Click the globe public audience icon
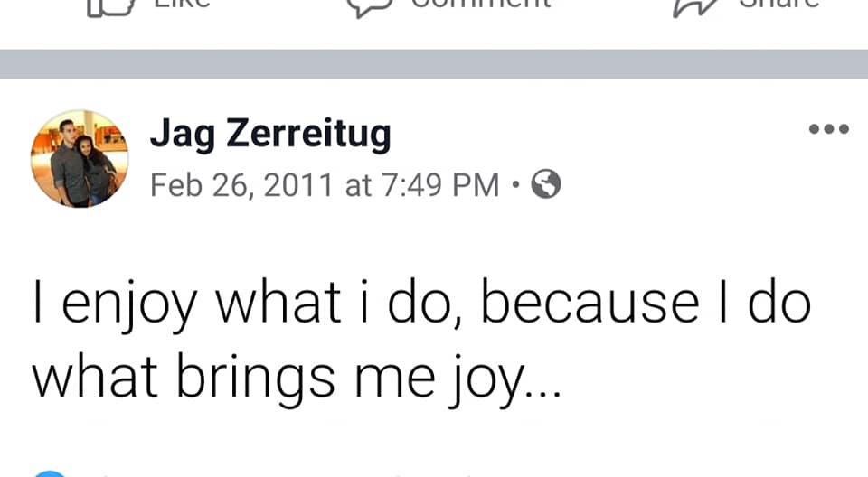The height and width of the screenshot is (477, 868). (545, 184)
